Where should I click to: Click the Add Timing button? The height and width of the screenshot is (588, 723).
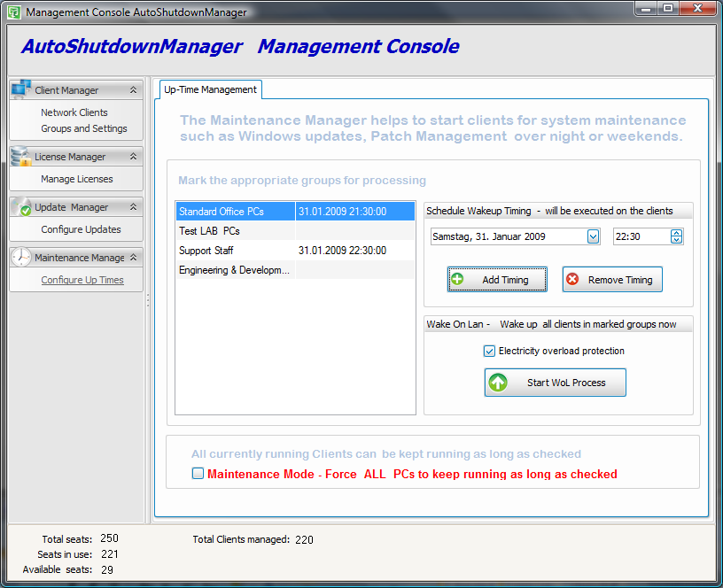[497, 279]
